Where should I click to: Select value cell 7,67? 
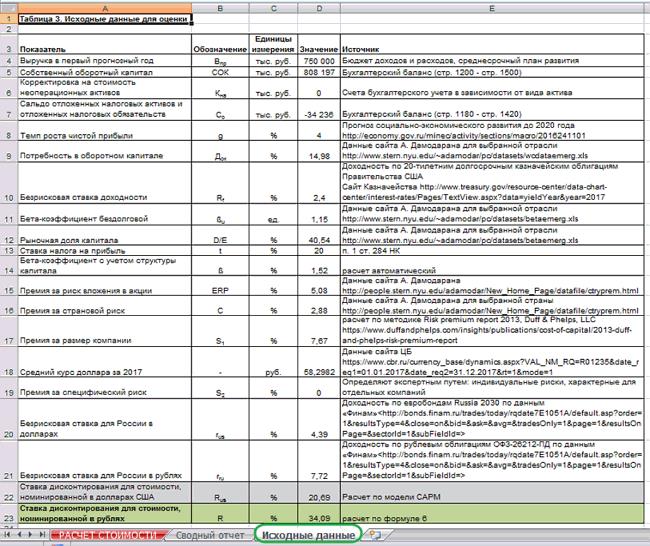[x=319, y=331]
